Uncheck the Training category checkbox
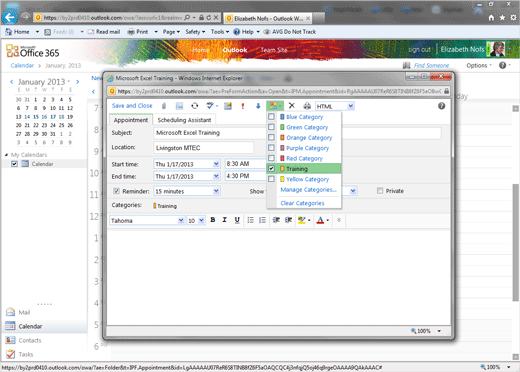 (271, 168)
